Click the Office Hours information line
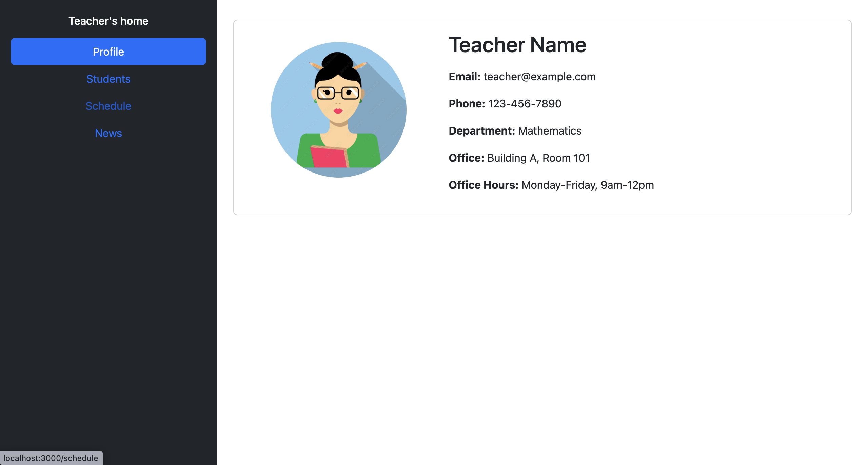Screen dimensions: 868x465 pos(551,185)
